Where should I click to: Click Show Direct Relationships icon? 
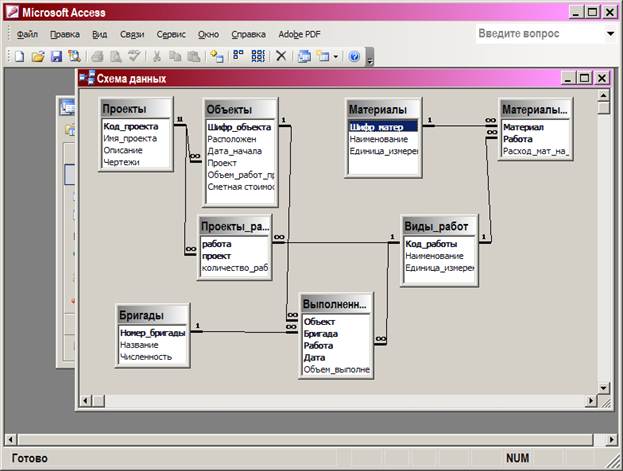[238, 56]
